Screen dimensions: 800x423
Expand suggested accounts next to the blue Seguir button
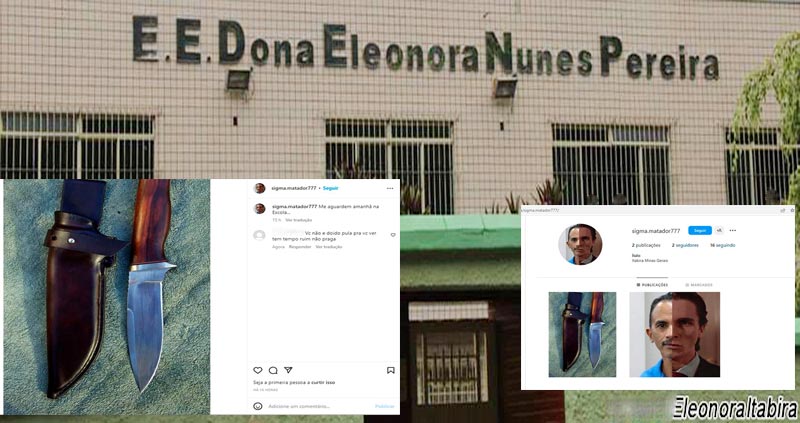pyautogui.click(x=719, y=231)
